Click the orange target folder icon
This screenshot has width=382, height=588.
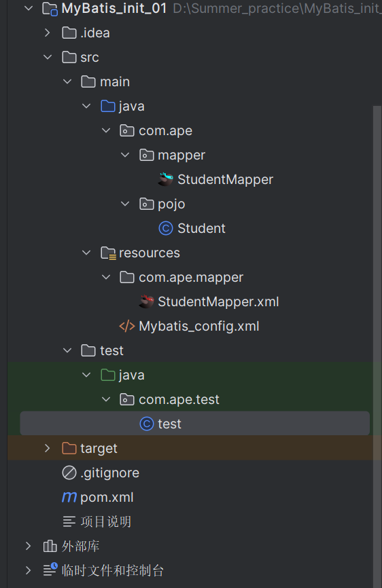(x=69, y=448)
